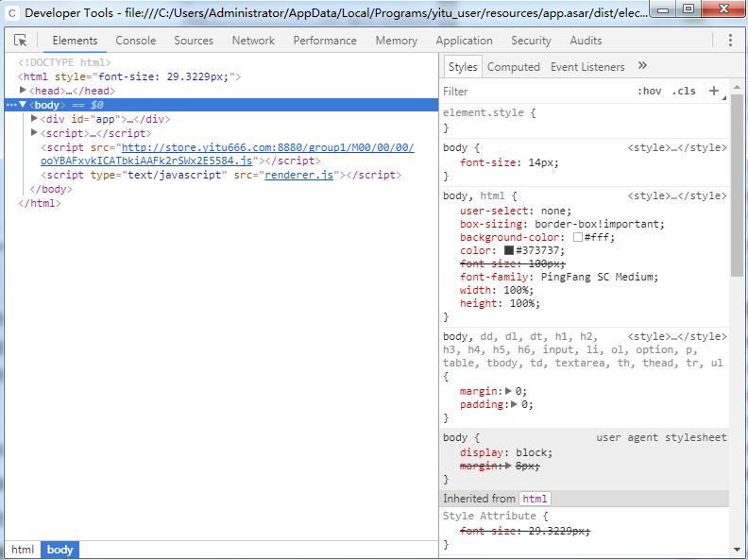Select the Computed styles tab

click(x=513, y=67)
